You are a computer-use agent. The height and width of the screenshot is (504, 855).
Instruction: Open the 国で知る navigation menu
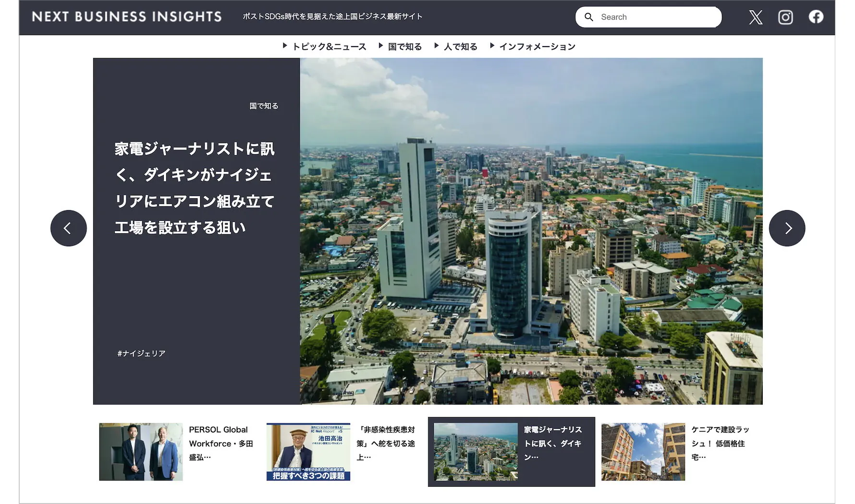[405, 47]
